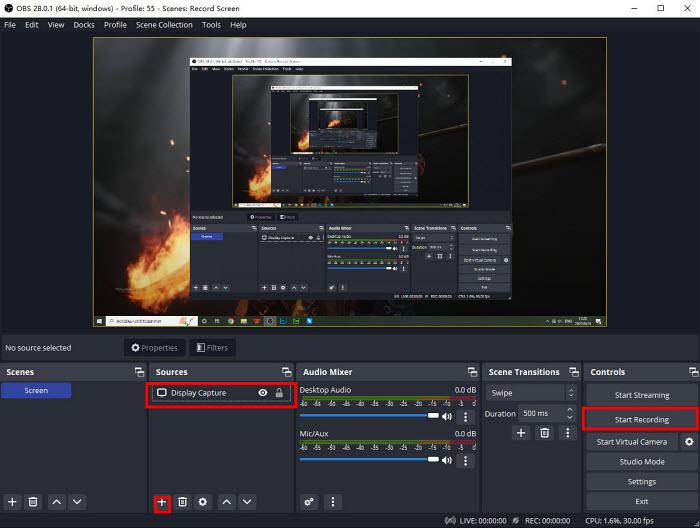This screenshot has width=700, height=528.
Task: Open the Docks menu
Action: [84, 25]
